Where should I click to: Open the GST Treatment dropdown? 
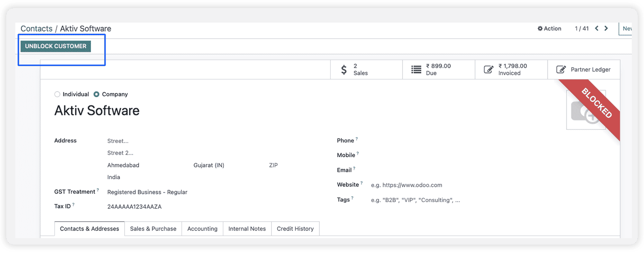tap(147, 192)
